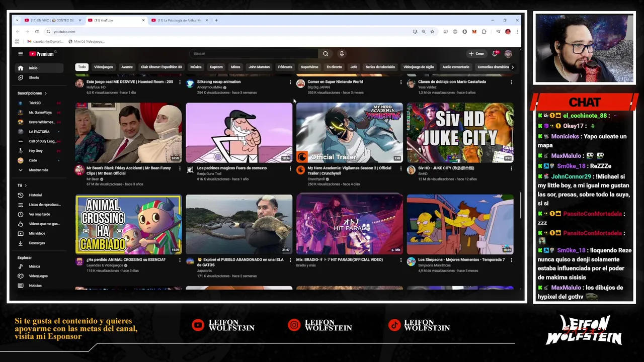The height and width of the screenshot is (362, 644).
Task: Open Mr Bean channel avatar
Action: (x=79, y=170)
